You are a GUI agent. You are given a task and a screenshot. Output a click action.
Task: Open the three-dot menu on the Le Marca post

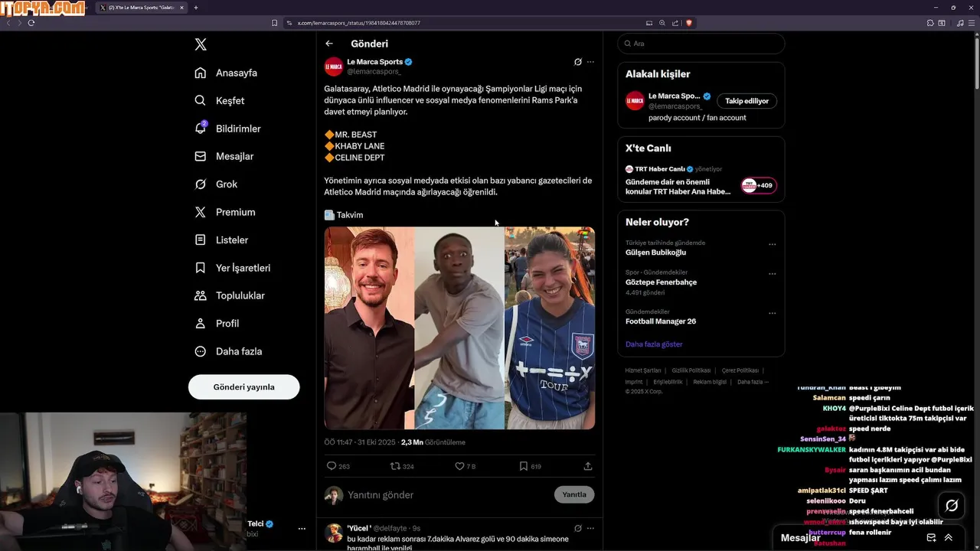[590, 62]
